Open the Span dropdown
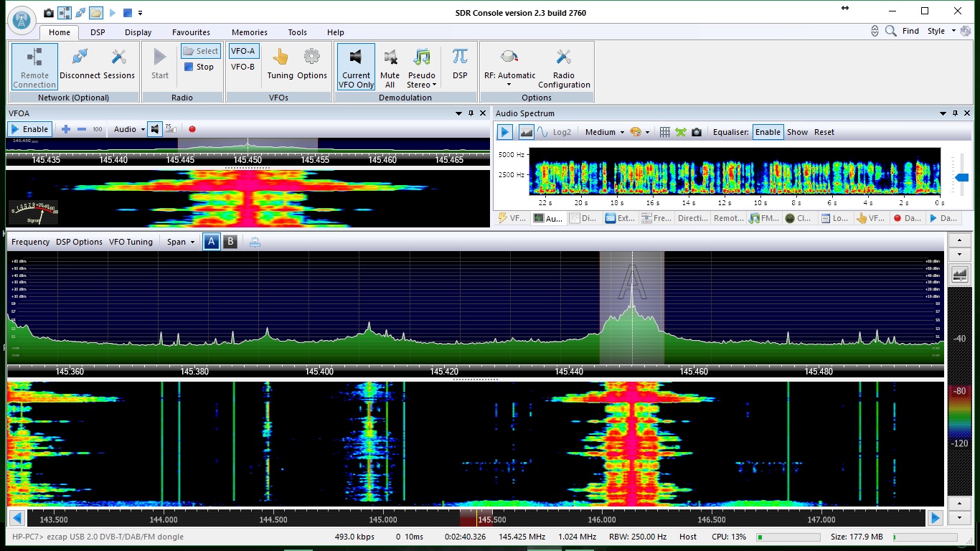 click(181, 242)
